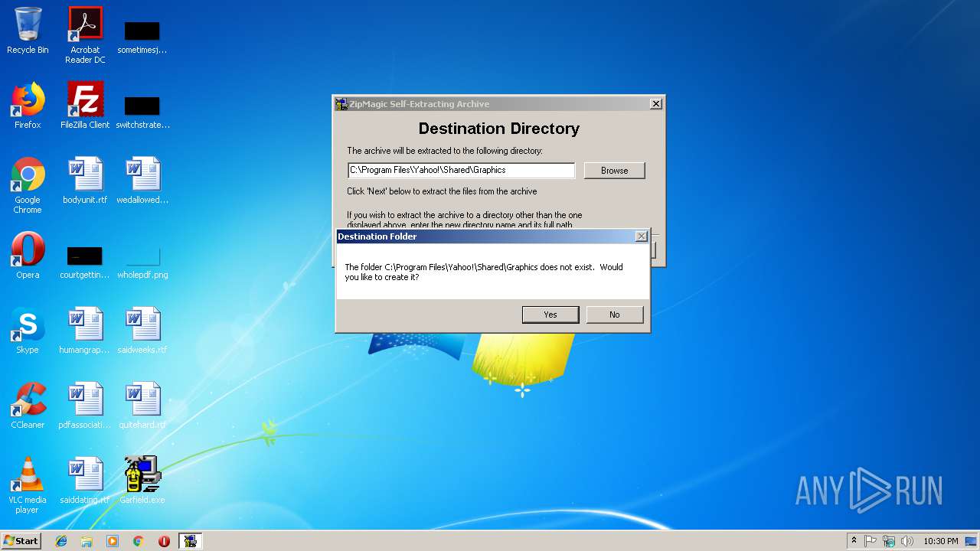
Task: Open the Start menu
Action: pyautogui.click(x=21, y=541)
